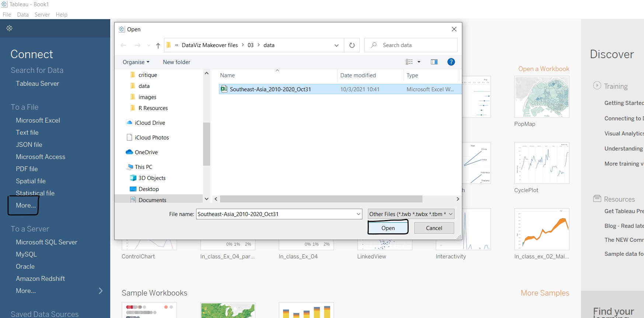The height and width of the screenshot is (318, 644).
Task: Sort files by the Name column header
Action: (x=227, y=75)
